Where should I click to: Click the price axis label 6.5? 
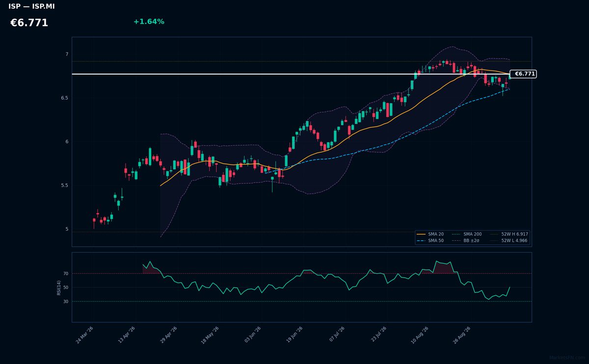pyautogui.click(x=64, y=98)
